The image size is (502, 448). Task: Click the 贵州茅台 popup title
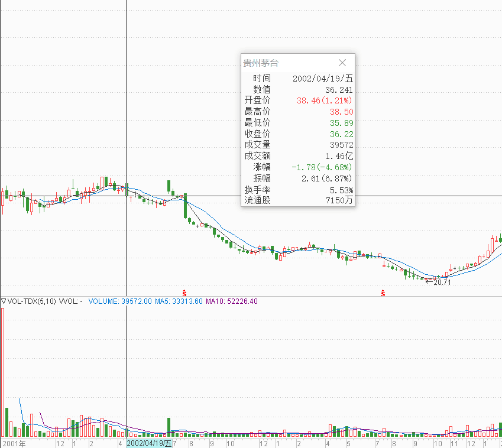(260, 63)
